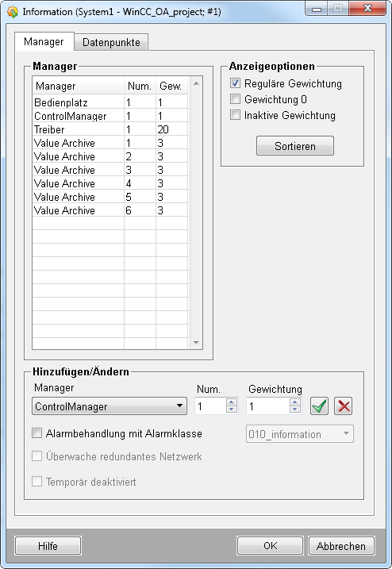Decrease the Num. value with down arrow
Image resolution: width=392 pixels, height=569 pixels.
pyautogui.click(x=231, y=409)
